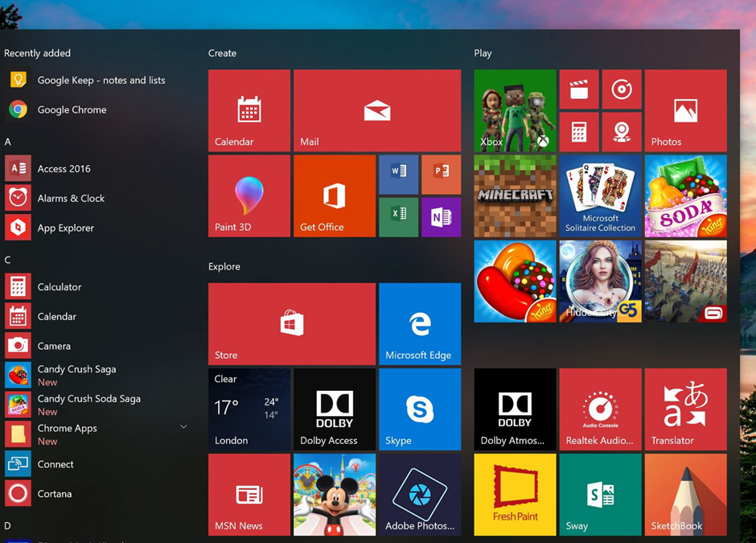Viewport: 756px width, 543px height.
Task: Open the Minecraft game tile
Action: pos(515,196)
